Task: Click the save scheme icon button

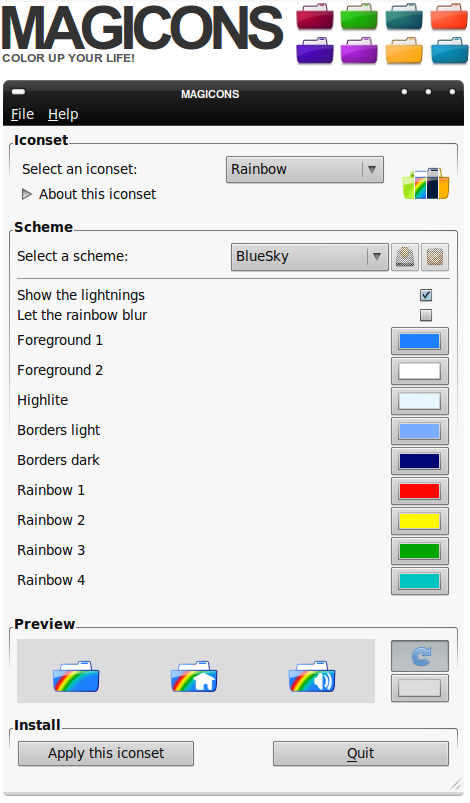Action: tap(405, 257)
